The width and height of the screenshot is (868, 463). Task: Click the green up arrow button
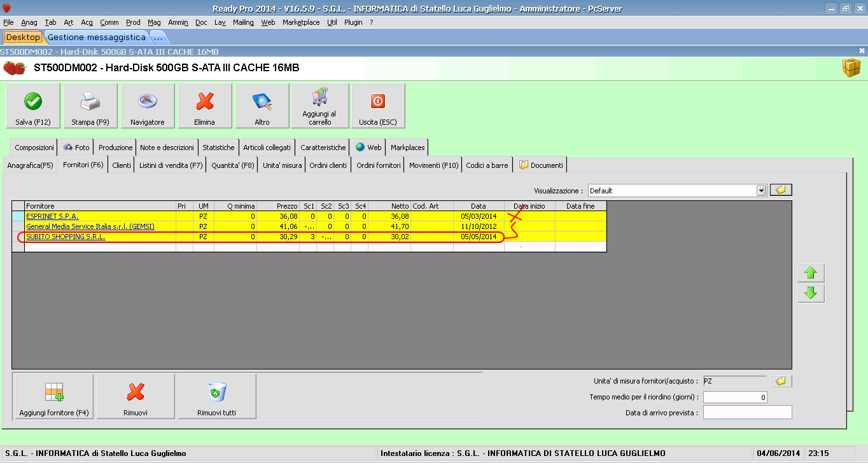pos(811,273)
